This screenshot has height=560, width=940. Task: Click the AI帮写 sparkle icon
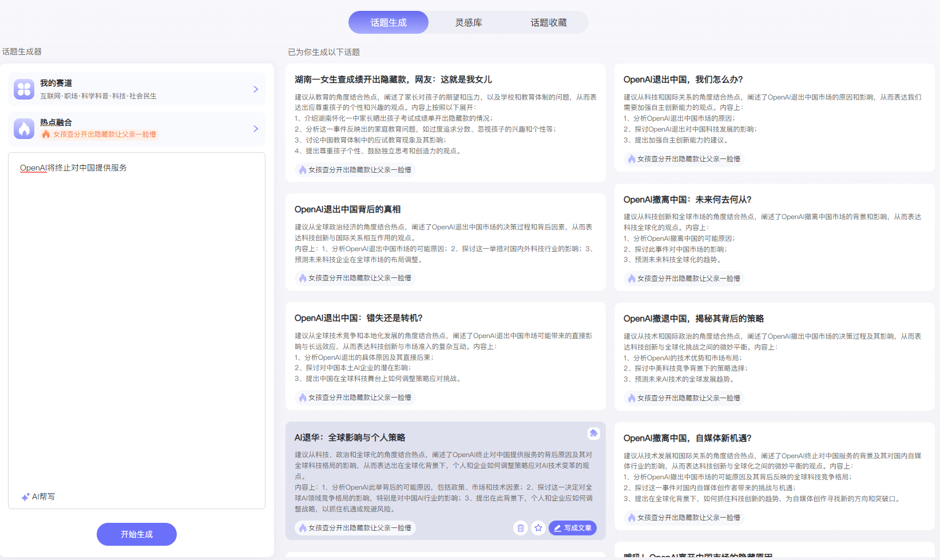pos(25,497)
